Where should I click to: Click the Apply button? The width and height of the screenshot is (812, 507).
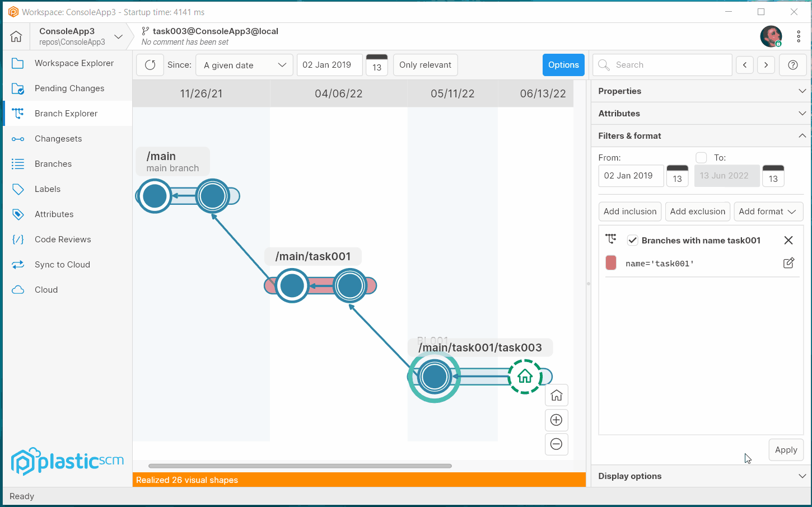coord(786,450)
